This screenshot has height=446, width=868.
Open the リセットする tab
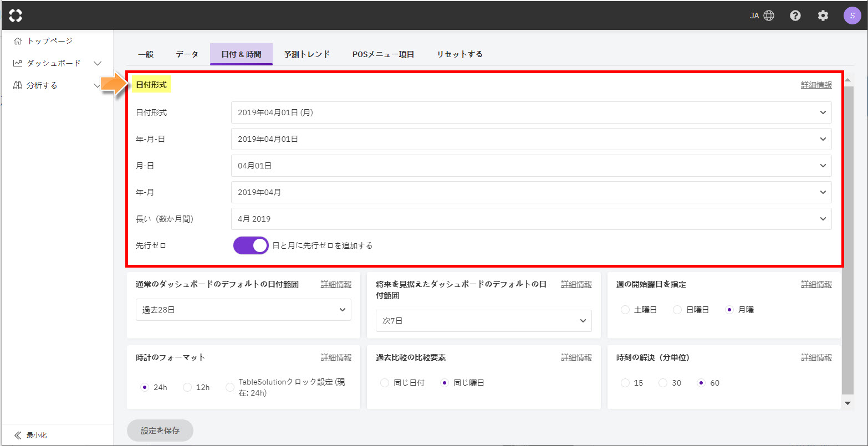(459, 54)
